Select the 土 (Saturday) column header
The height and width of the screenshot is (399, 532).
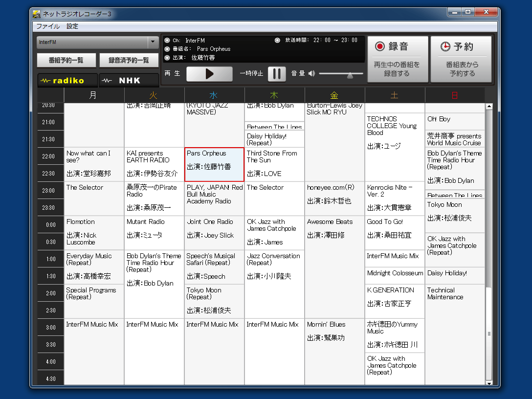(395, 95)
